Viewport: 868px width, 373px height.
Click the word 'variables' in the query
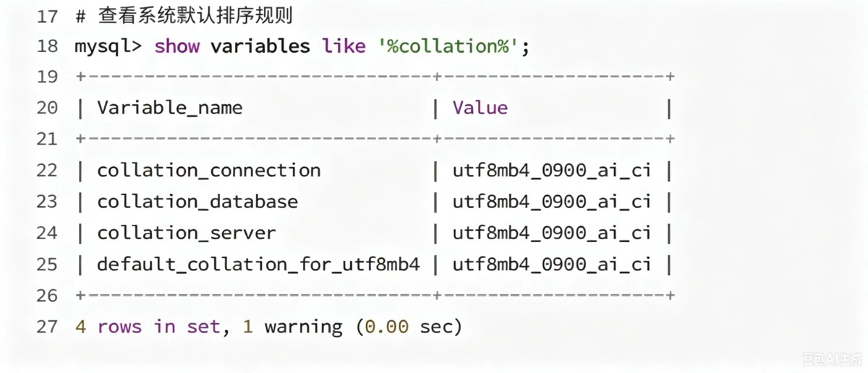(260, 46)
